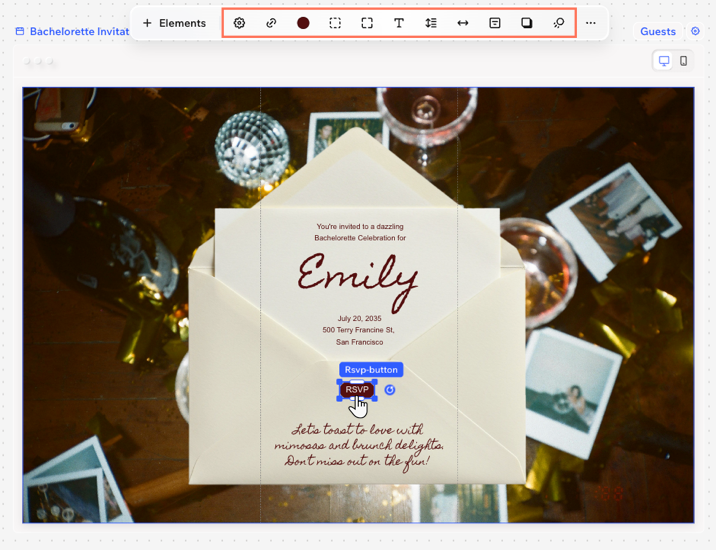Viewport: 716px width, 550px height.
Task: Select the '500 Terry Francine St,' address text
Action: (358, 330)
